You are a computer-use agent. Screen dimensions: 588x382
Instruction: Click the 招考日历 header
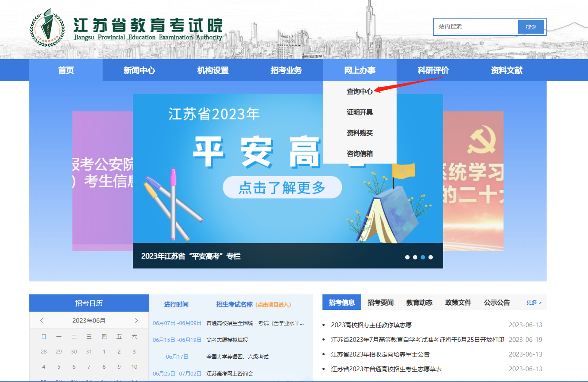coord(89,303)
